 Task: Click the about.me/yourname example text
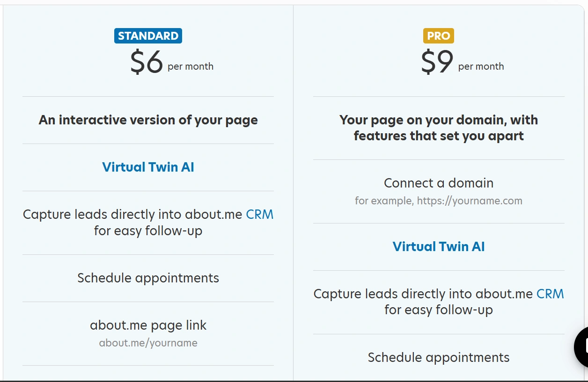148,343
